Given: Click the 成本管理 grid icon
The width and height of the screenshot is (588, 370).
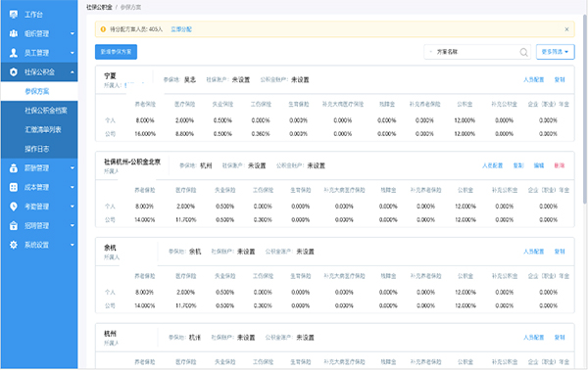Looking at the screenshot, I should pos(14,187).
